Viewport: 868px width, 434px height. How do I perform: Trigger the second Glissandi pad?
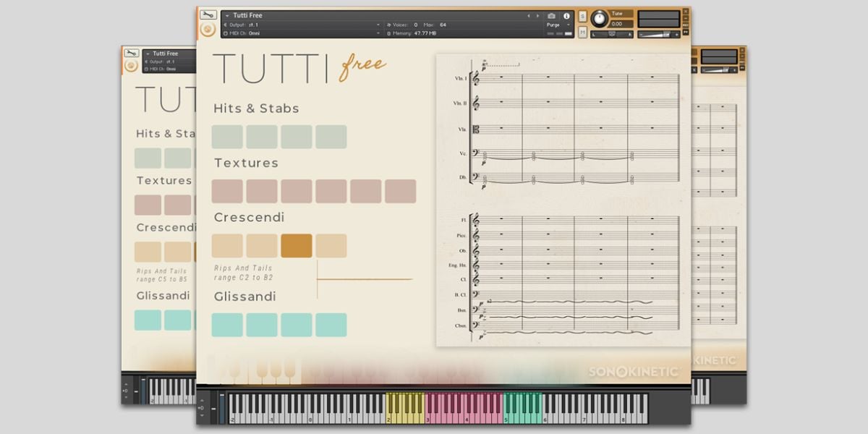click(262, 325)
